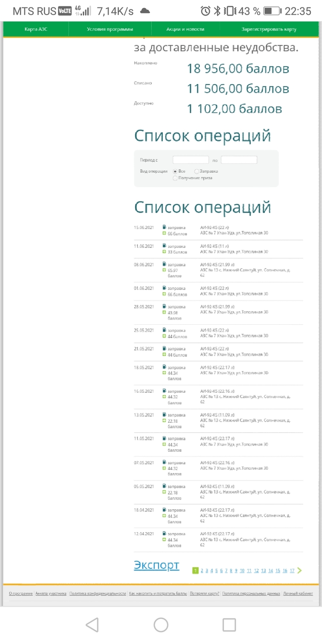Image resolution: width=322 pixels, height=644 pixels.
Task: Click fuel pump icon on 11.06.2021 operation
Action: 164,246
